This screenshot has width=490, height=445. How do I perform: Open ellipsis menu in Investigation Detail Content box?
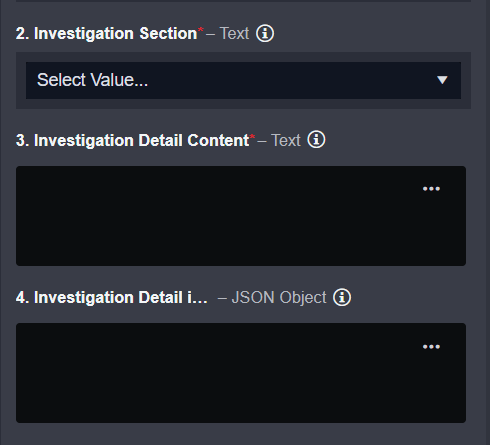click(x=431, y=189)
